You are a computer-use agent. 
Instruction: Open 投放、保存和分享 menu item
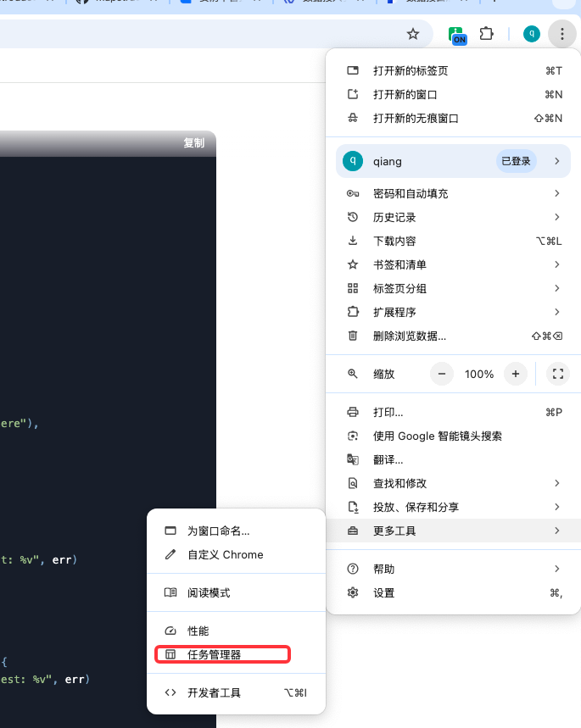453,507
